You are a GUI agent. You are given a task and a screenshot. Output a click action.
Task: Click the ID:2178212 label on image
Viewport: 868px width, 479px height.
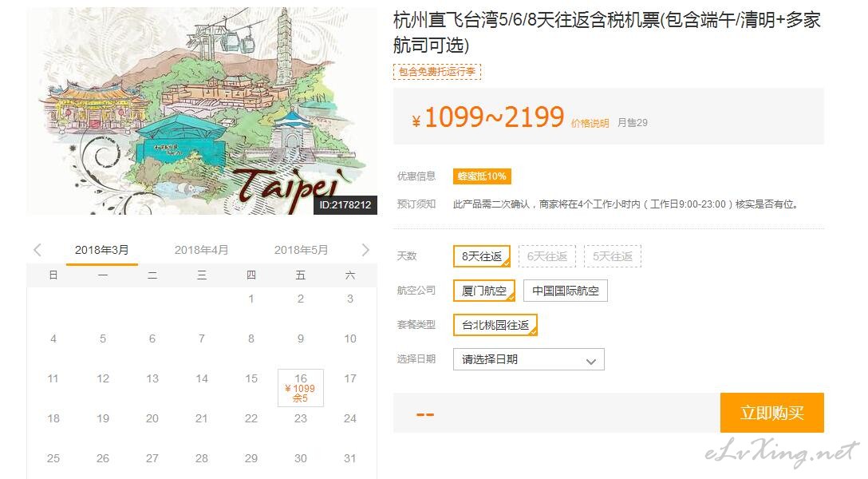coord(345,205)
